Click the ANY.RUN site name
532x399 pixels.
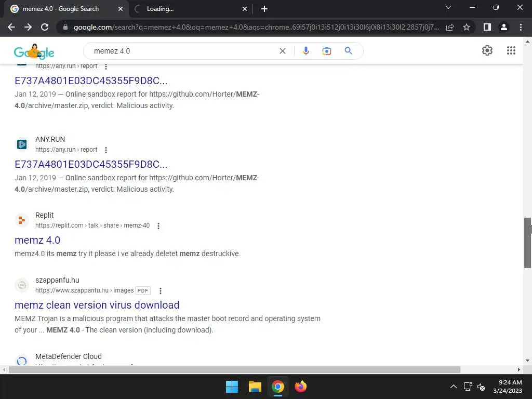[x=50, y=139]
